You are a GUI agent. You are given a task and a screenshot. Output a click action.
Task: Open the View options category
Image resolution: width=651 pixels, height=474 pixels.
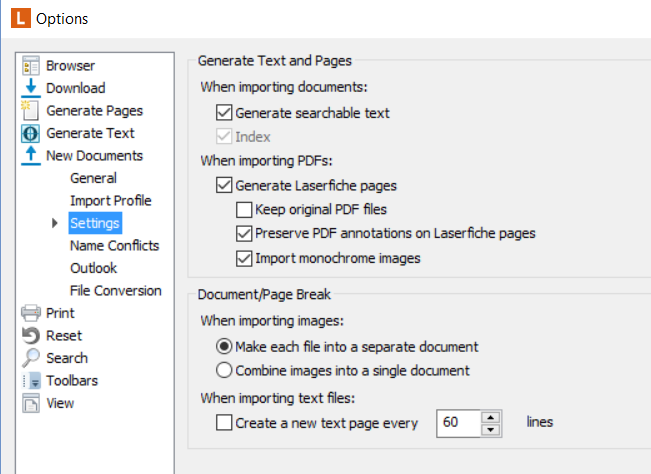[60, 403]
